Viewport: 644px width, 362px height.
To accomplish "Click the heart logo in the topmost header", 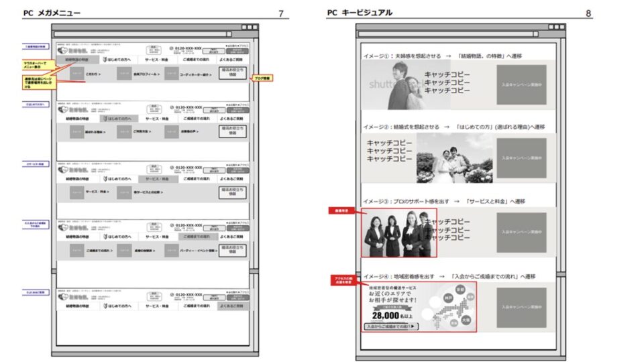I will click(x=63, y=50).
